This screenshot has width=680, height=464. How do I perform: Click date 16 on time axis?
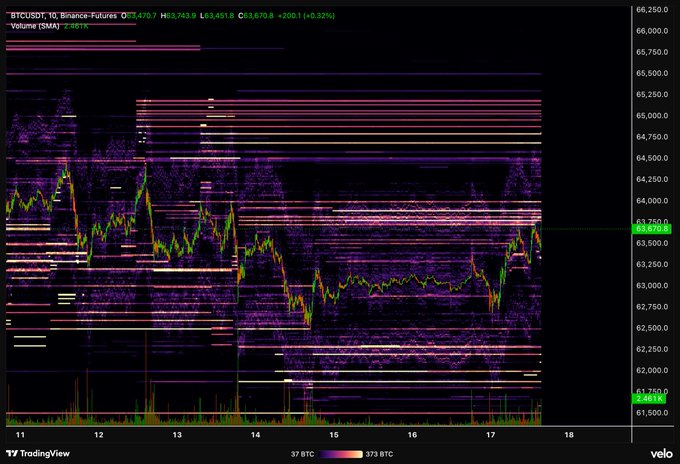[412, 435]
